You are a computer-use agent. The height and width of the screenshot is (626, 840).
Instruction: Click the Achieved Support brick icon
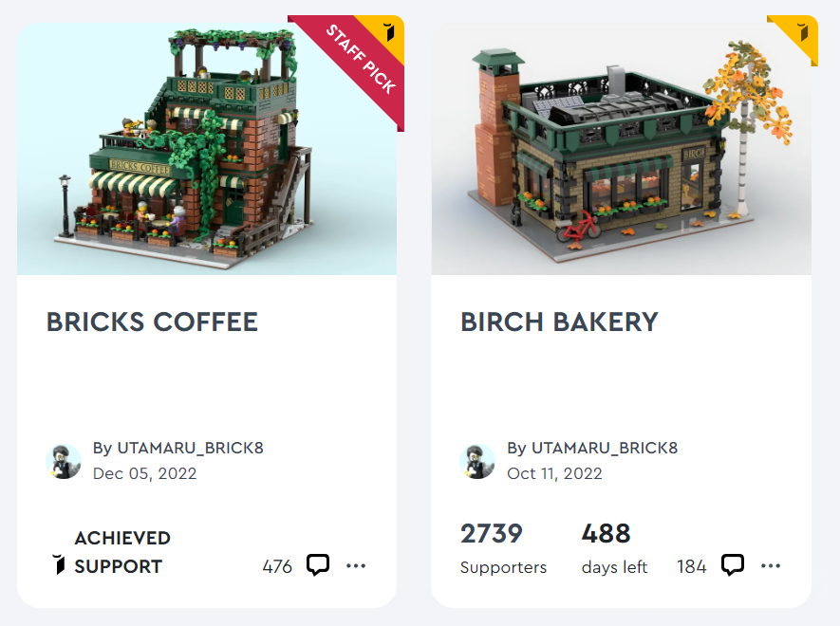pos(59,564)
